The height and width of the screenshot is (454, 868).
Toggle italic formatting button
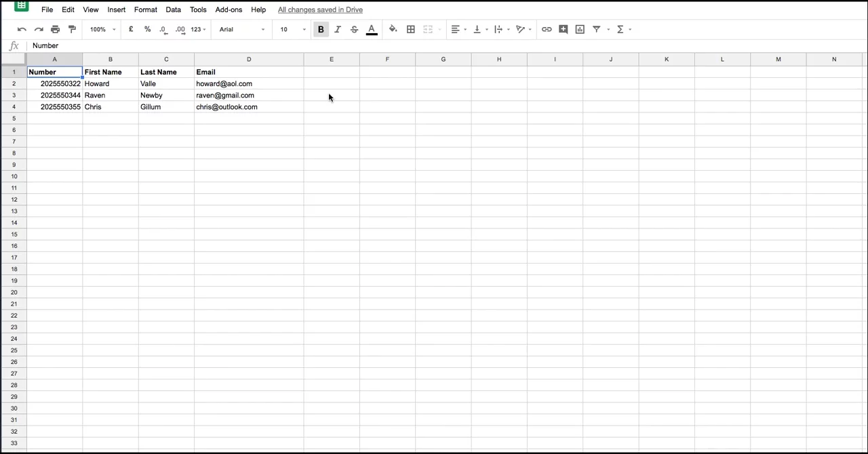[x=338, y=29]
